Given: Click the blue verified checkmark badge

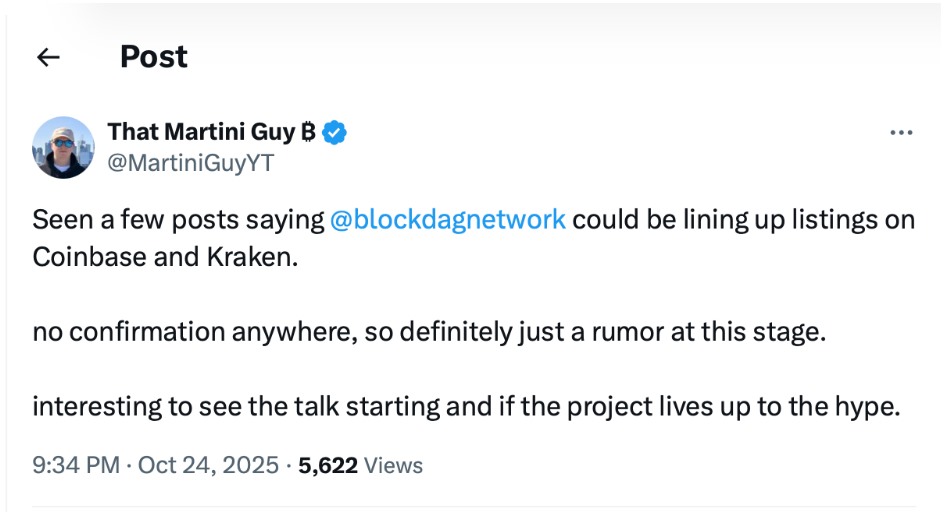Looking at the screenshot, I should (x=335, y=132).
